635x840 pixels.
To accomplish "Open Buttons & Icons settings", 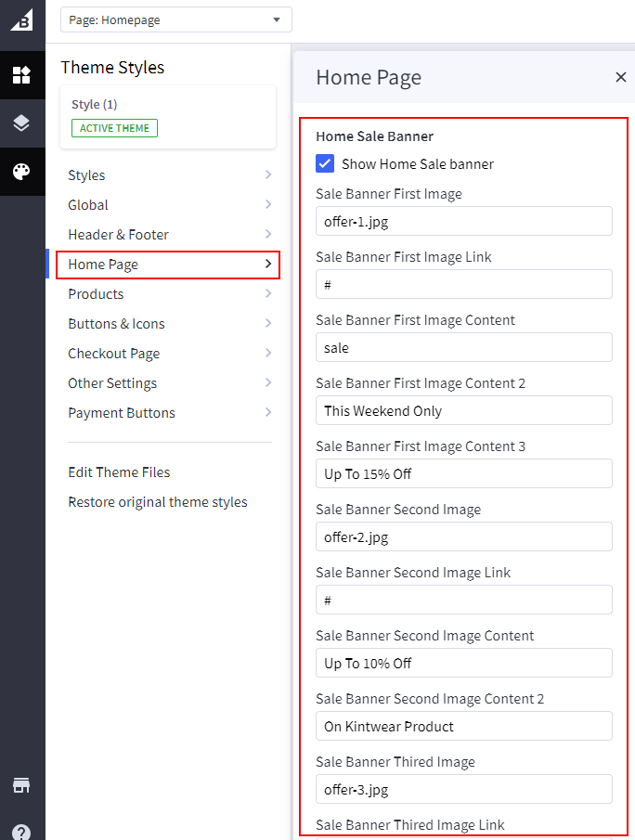I will coord(169,324).
